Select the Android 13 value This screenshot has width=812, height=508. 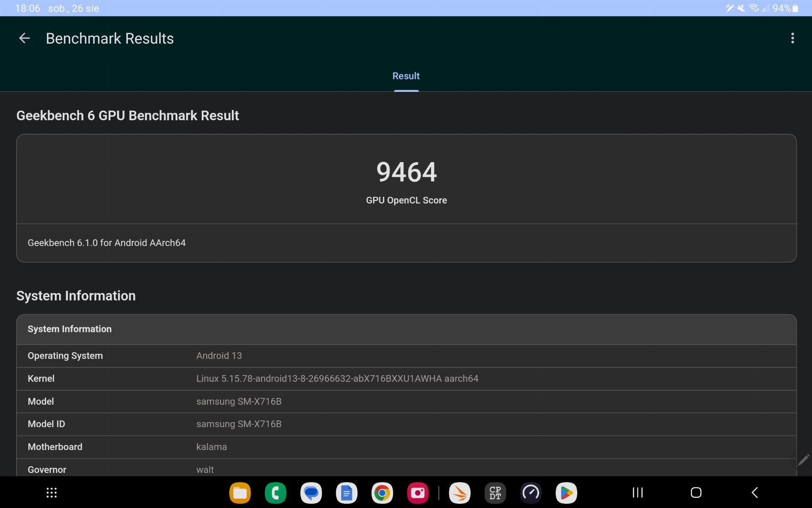click(x=219, y=356)
